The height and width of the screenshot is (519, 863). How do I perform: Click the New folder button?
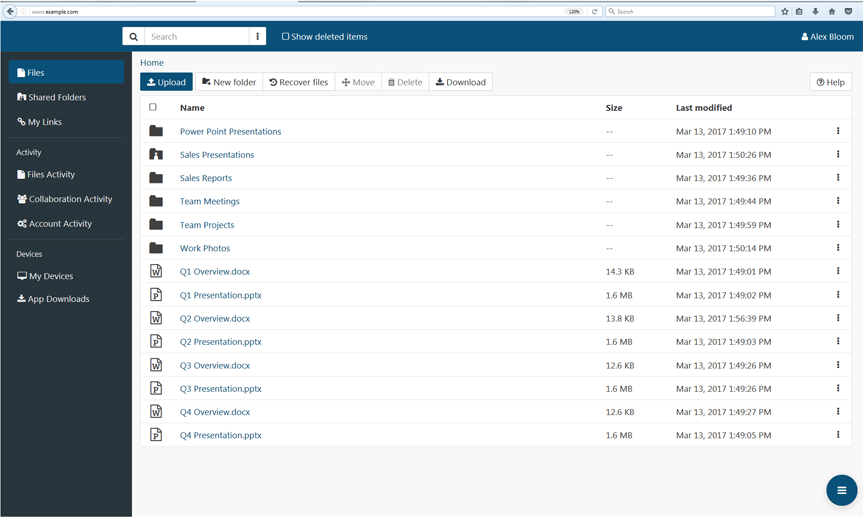click(229, 82)
